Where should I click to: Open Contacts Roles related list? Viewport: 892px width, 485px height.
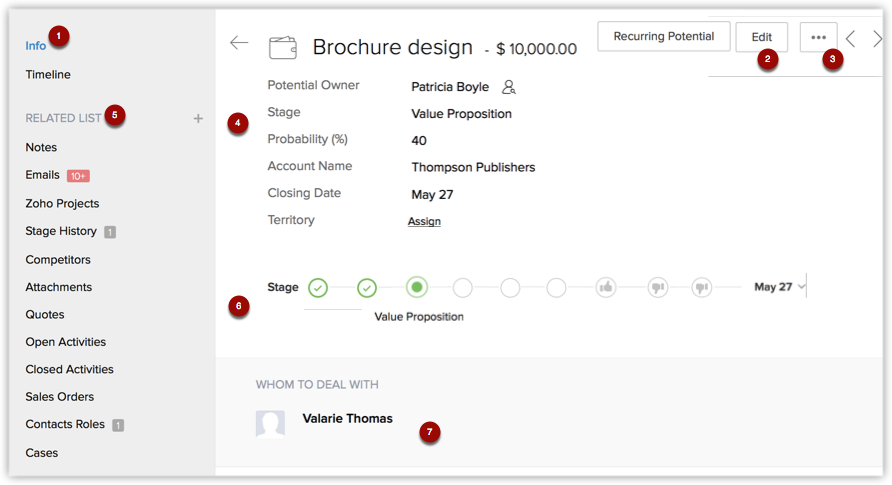[x=65, y=424]
